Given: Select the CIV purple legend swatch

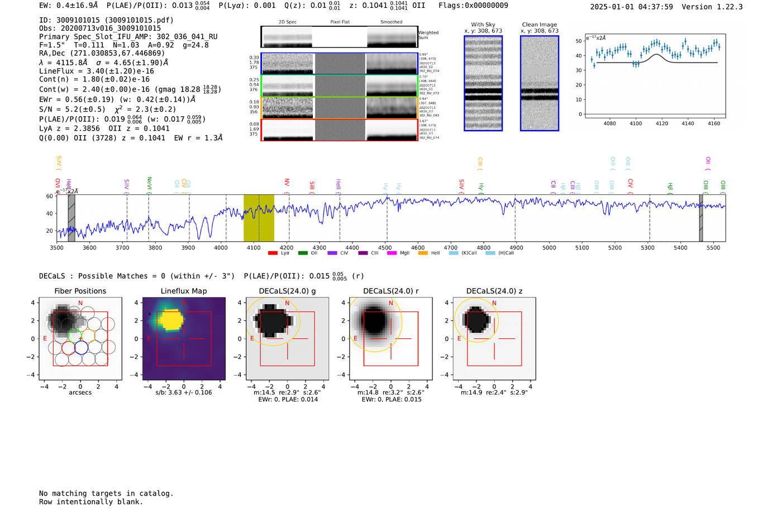Looking at the screenshot, I should tap(332, 253).
